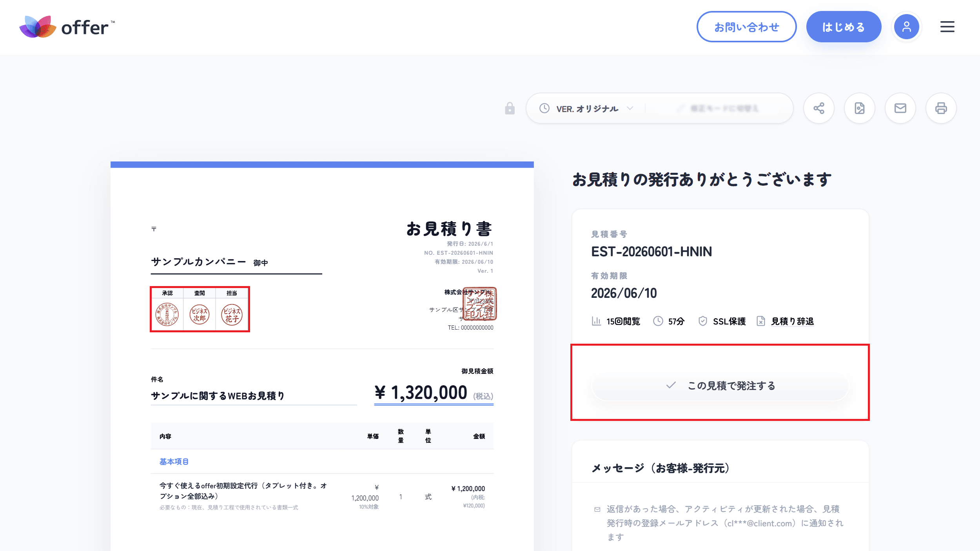Image resolution: width=980 pixels, height=551 pixels.
Task: Click estimate number EST-20260601-HNIN in side panel
Action: pos(652,252)
